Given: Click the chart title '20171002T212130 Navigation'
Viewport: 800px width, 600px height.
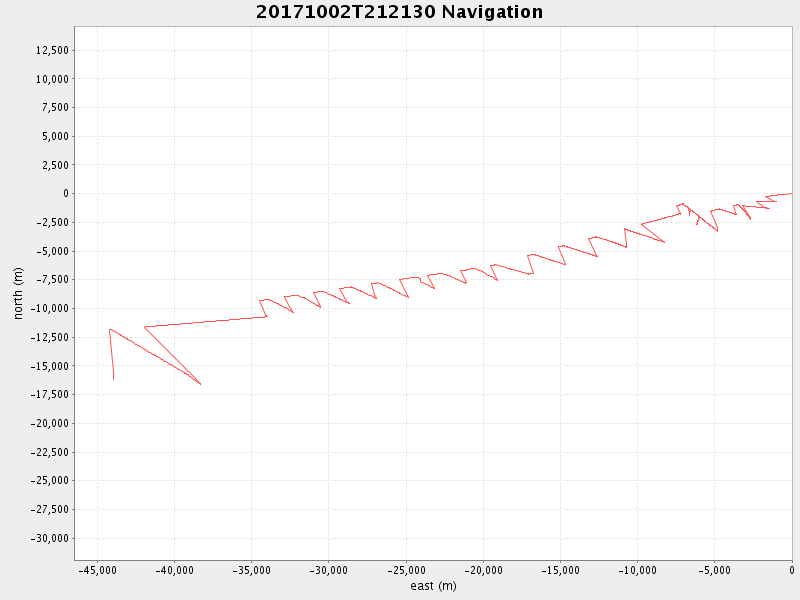Looking at the screenshot, I should (400, 12).
